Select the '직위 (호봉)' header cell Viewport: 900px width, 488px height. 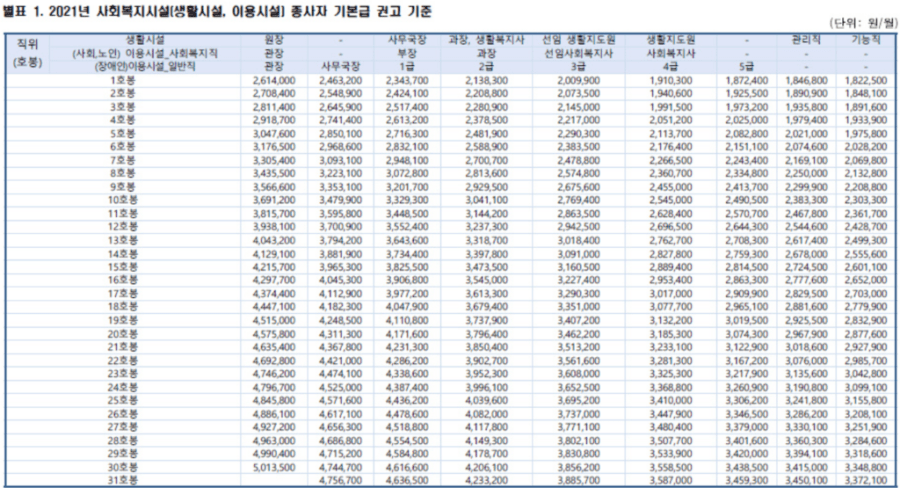point(28,53)
